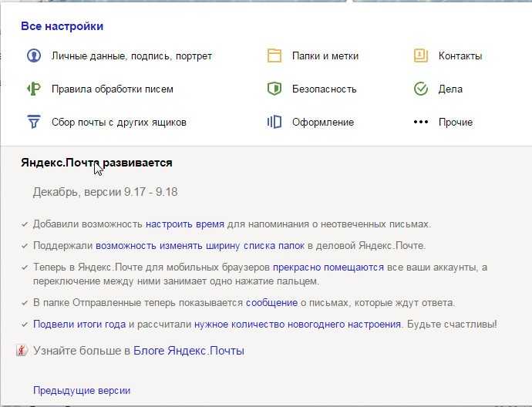Click the mail processing rules icon
532x407 pixels.
tap(34, 89)
